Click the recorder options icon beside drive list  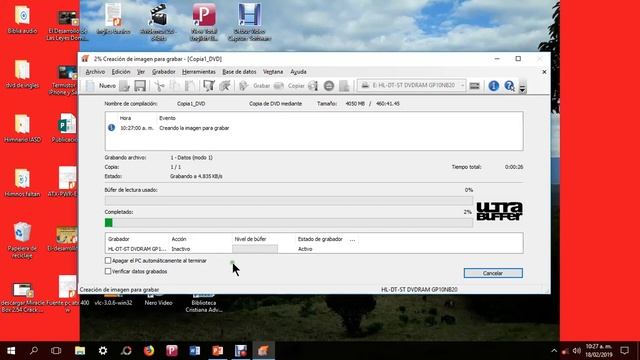(474, 86)
